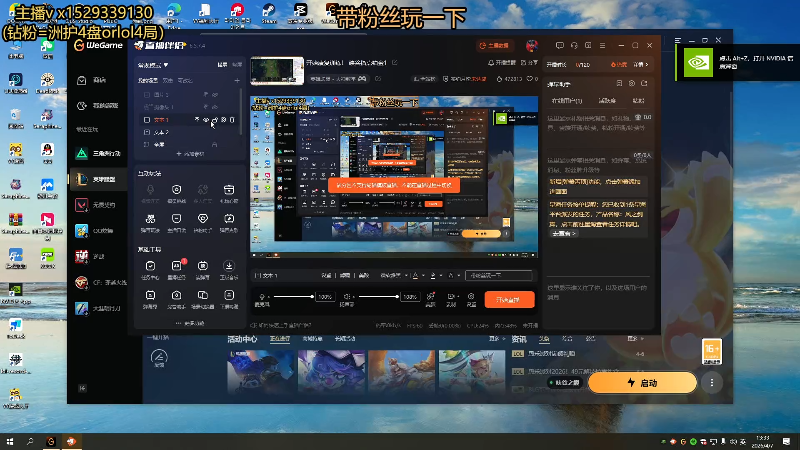Click 更多功能 at bottom of tools panel
The height and width of the screenshot is (450, 800).
pyautogui.click(x=190, y=323)
